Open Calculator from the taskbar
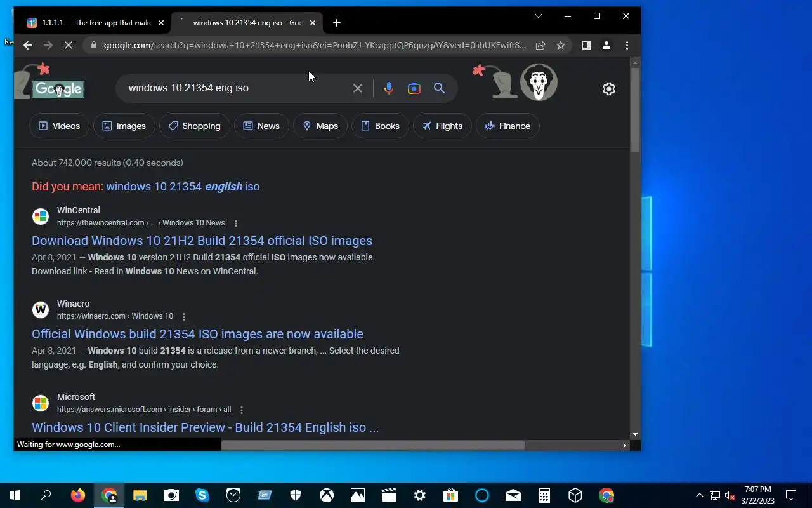812x508 pixels. (x=544, y=495)
